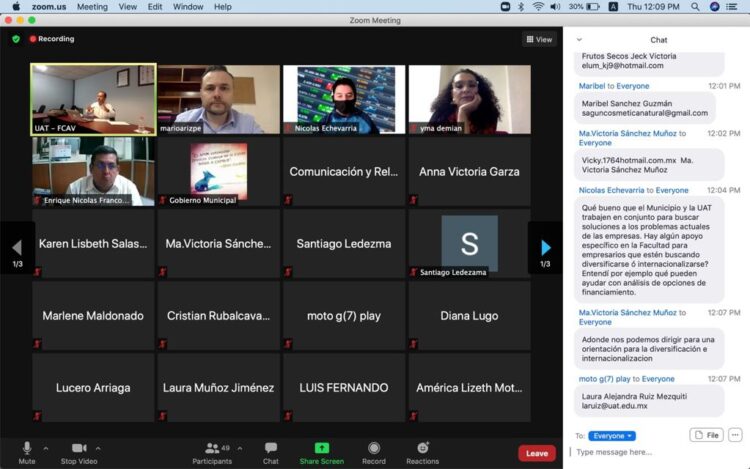
Task: Select América Lizeth Mot... tile
Action: pos(469,388)
